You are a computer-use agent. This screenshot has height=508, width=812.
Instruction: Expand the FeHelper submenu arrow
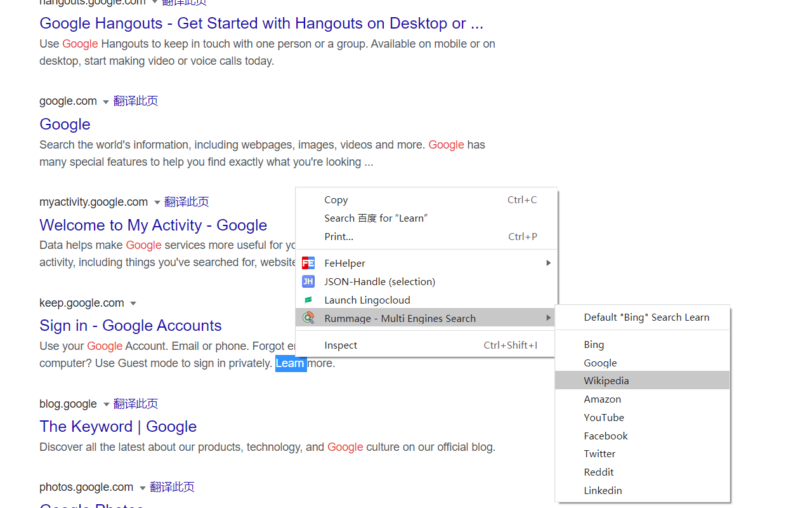coord(549,263)
